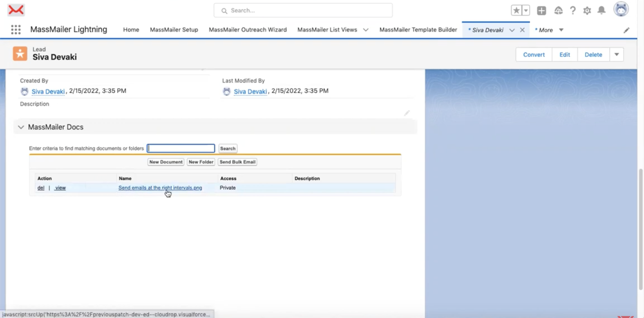Open the Siva Devaki tab options chevron
The image size is (644, 318).
tap(512, 30)
